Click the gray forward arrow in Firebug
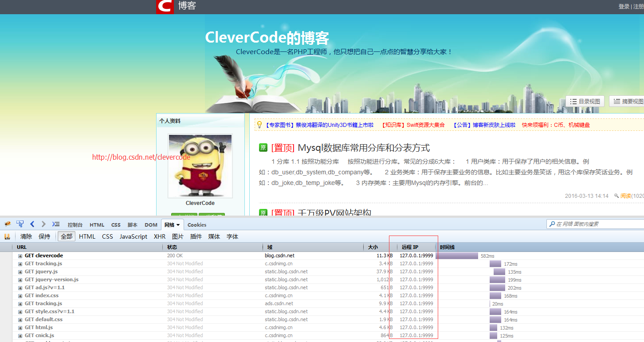The image size is (644, 342). click(43, 224)
